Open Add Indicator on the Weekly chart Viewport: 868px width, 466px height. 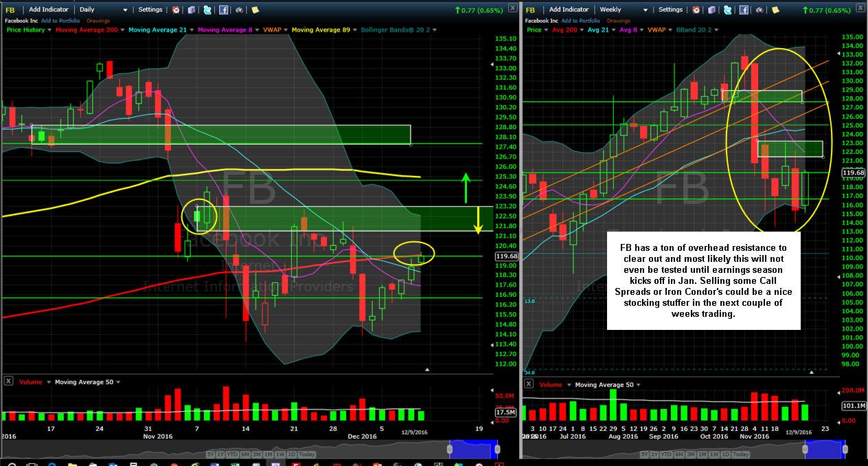point(569,10)
